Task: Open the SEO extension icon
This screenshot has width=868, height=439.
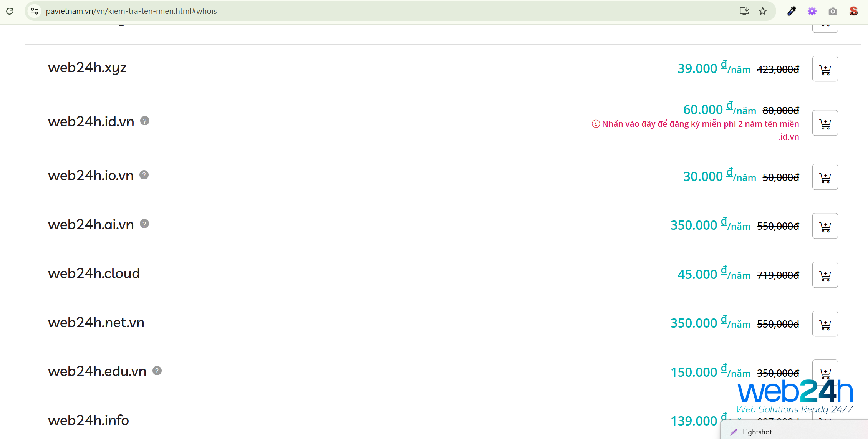Action: pos(853,11)
